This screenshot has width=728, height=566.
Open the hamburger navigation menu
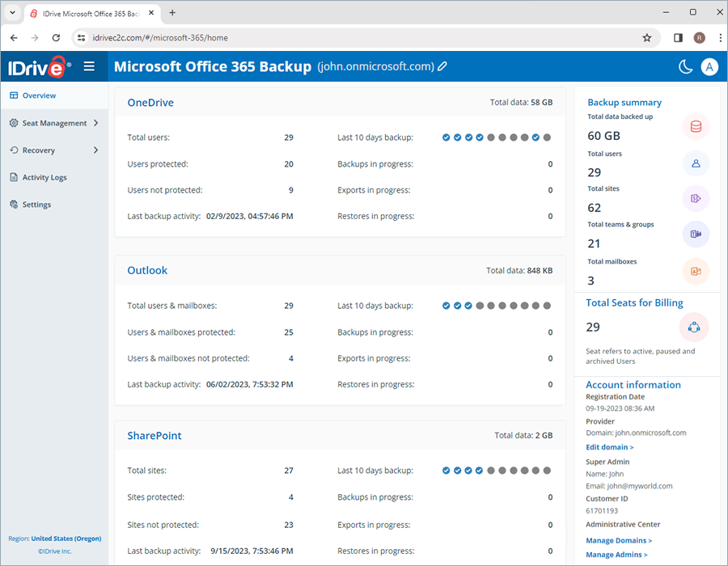click(x=90, y=66)
